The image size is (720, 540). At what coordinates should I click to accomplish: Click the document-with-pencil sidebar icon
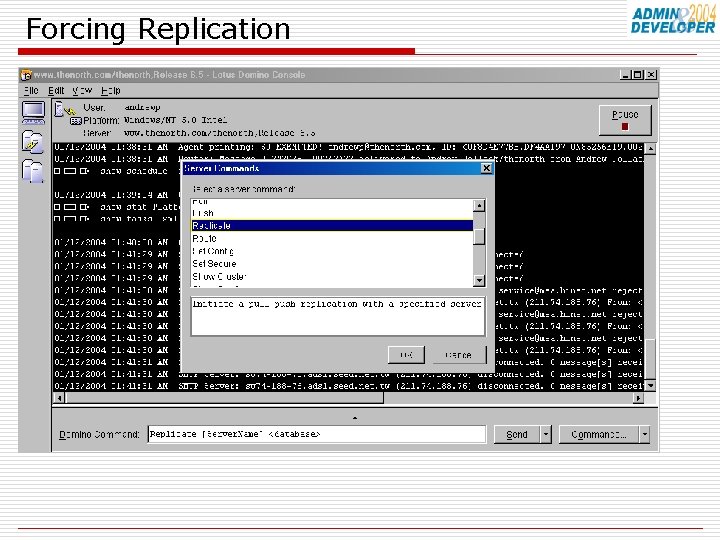pos(32,142)
